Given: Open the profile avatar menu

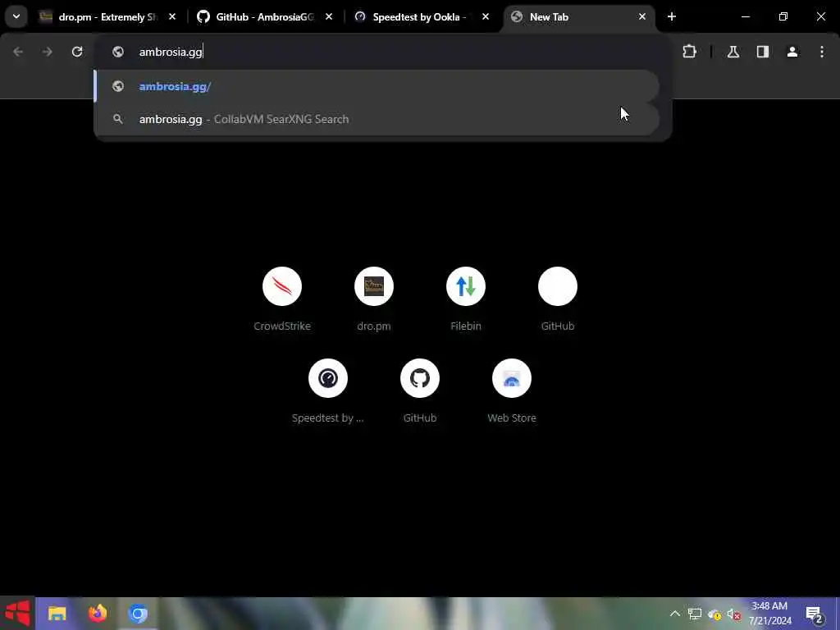Looking at the screenshot, I should point(792,52).
